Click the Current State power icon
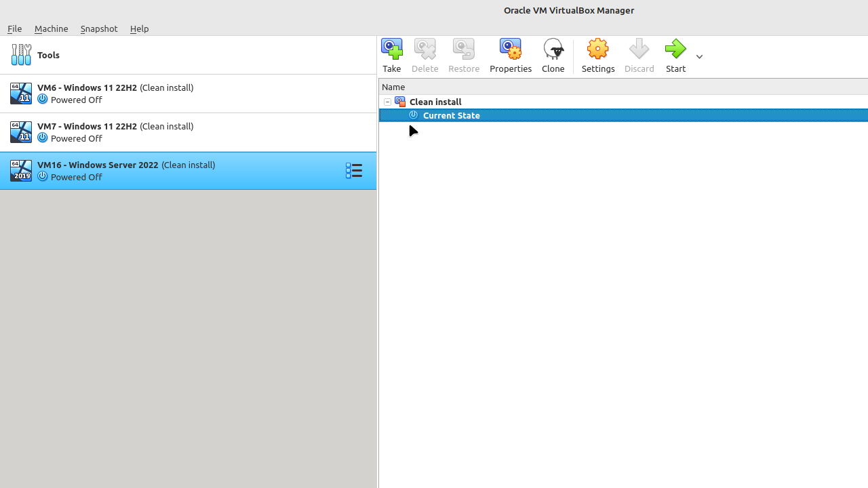 (x=414, y=115)
